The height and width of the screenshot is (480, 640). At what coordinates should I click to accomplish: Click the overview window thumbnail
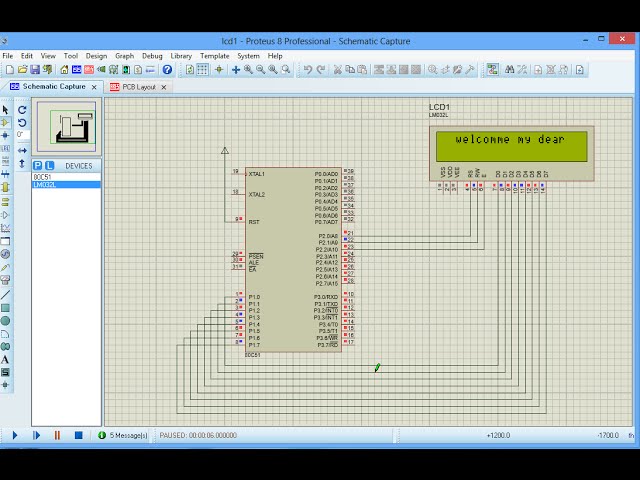(x=67, y=127)
